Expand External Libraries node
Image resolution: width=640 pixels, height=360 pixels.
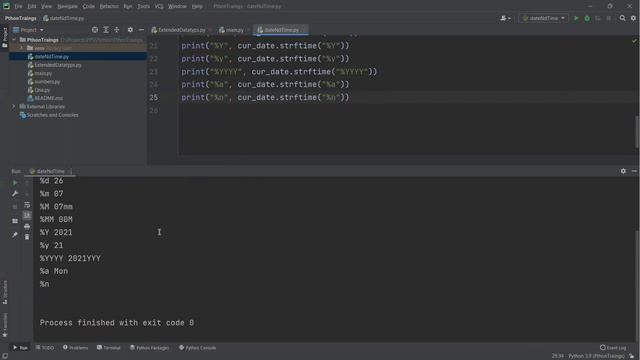pos(13,107)
